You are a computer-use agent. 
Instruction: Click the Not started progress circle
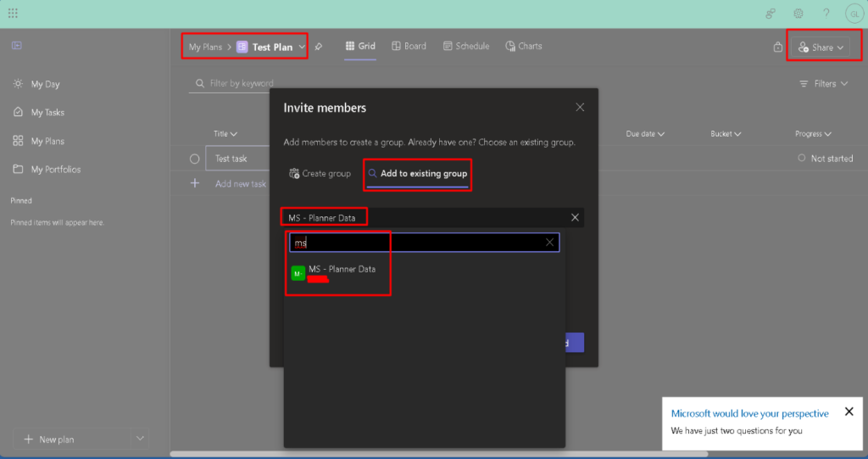coord(802,158)
